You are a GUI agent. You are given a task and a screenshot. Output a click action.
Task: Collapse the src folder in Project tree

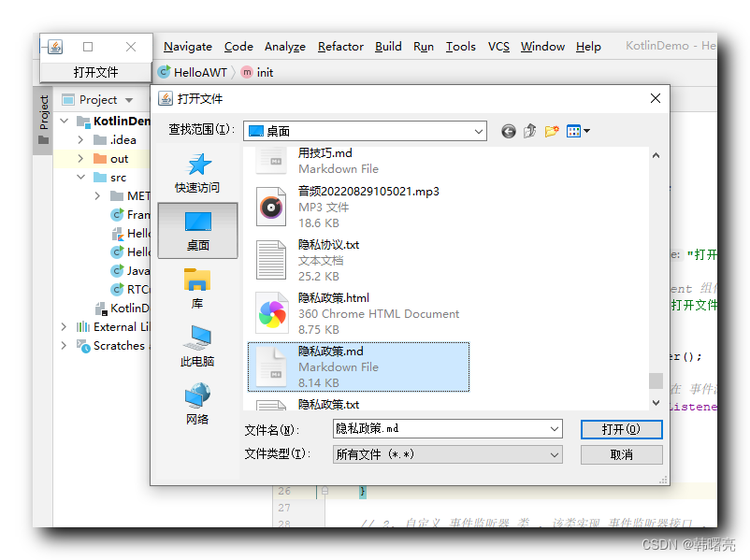point(82,177)
